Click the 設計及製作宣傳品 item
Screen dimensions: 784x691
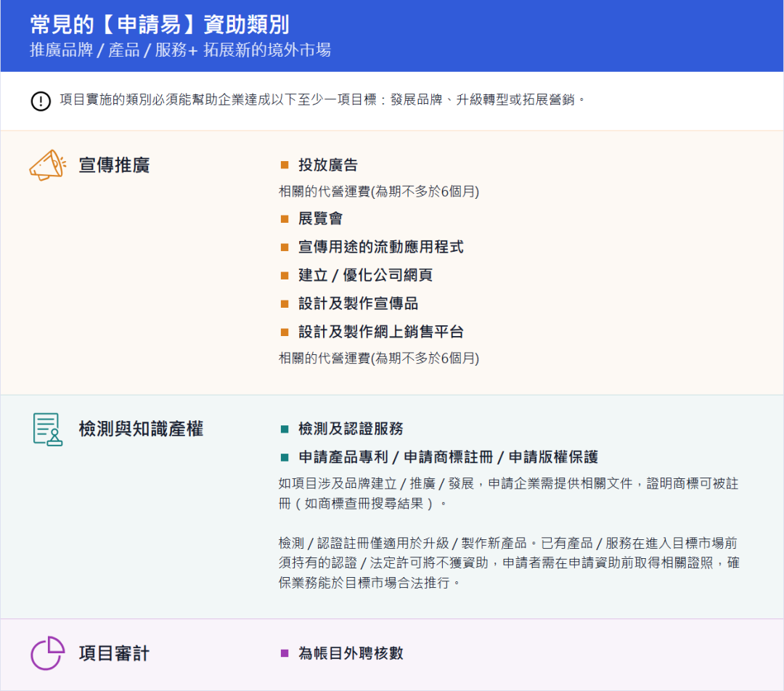[358, 303]
